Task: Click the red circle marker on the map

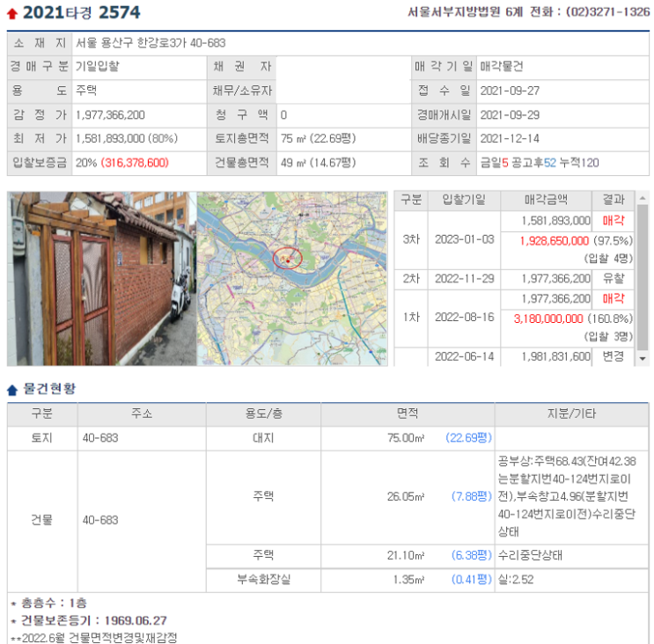Action: click(287, 258)
